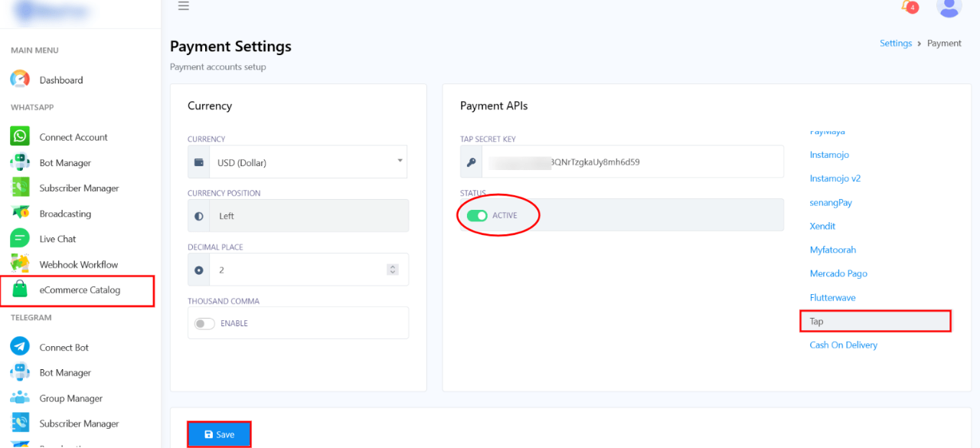Click the Telegram Connect Bot icon
This screenshot has height=448, width=980.
[x=20, y=347]
